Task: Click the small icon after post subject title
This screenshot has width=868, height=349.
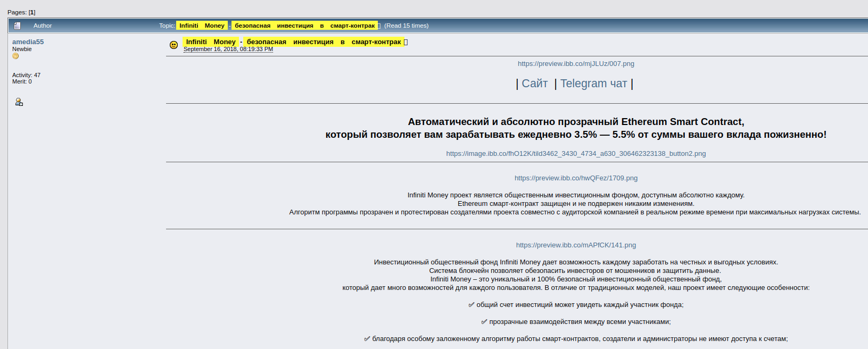Action: click(406, 42)
